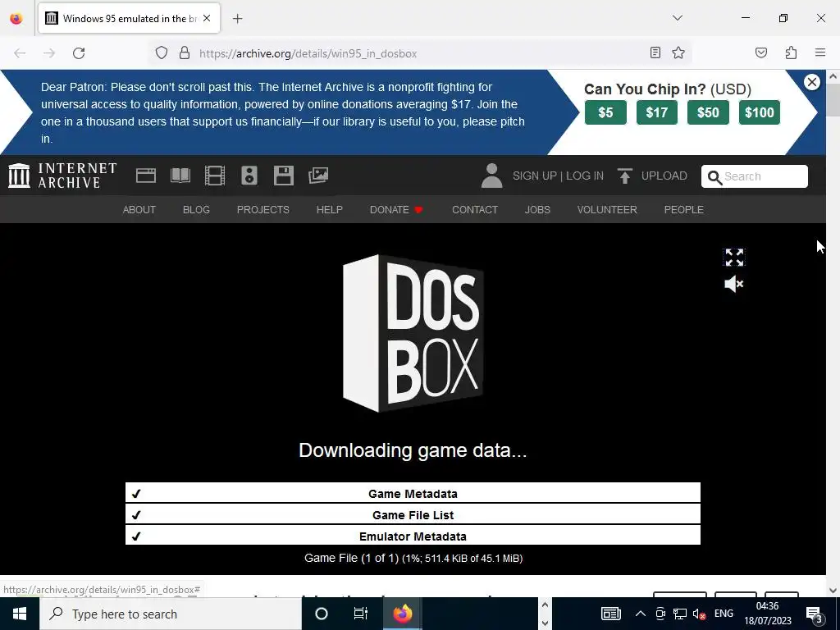The height and width of the screenshot is (630, 840).
Task: Open a new browser tab
Action: pyautogui.click(x=238, y=19)
